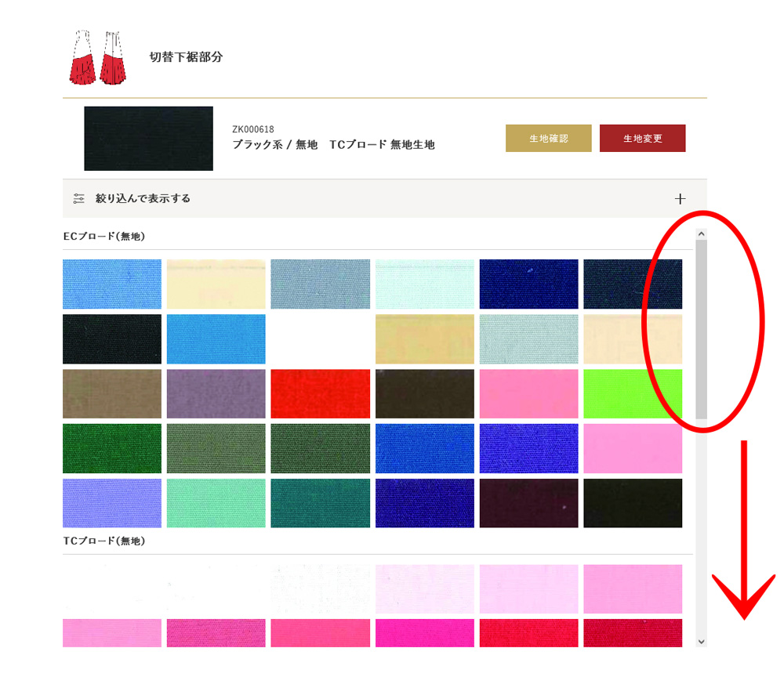Click the grey scrollbar thumb
Viewport: 784px width, 677px height.
(x=701, y=329)
